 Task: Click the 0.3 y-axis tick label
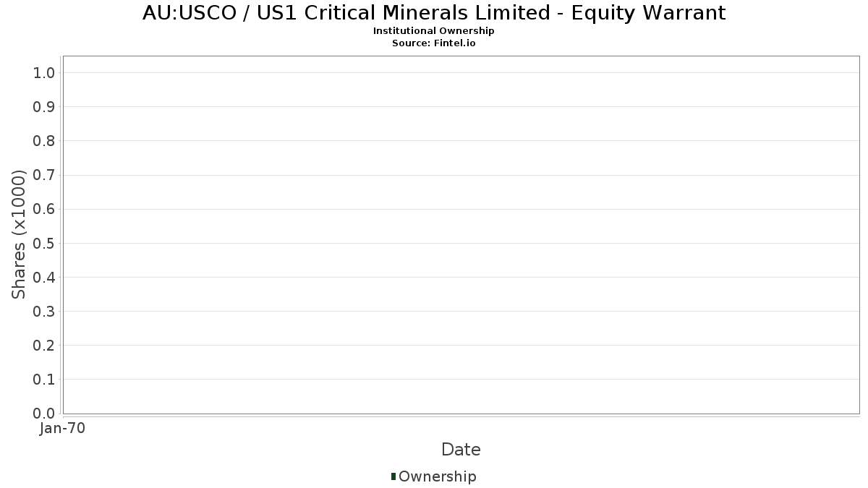45,312
